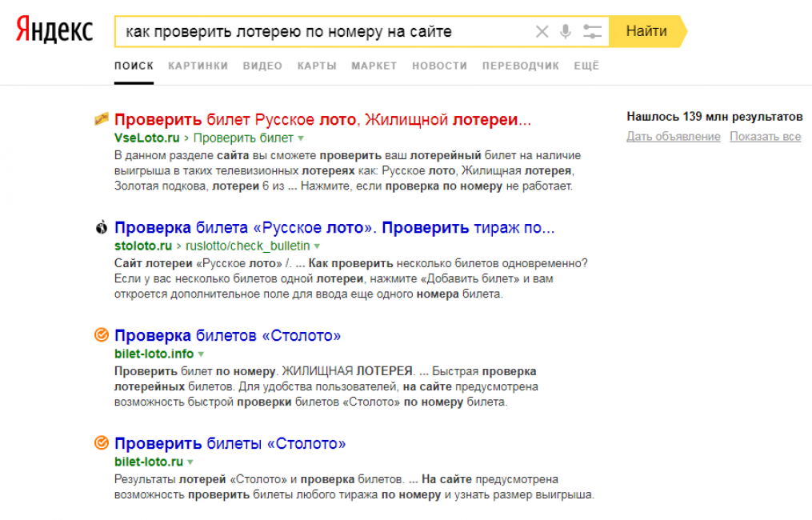Screen dimensions: 812x520
Task: Visit the bilet-loto.ru domain link
Action: tap(149, 462)
